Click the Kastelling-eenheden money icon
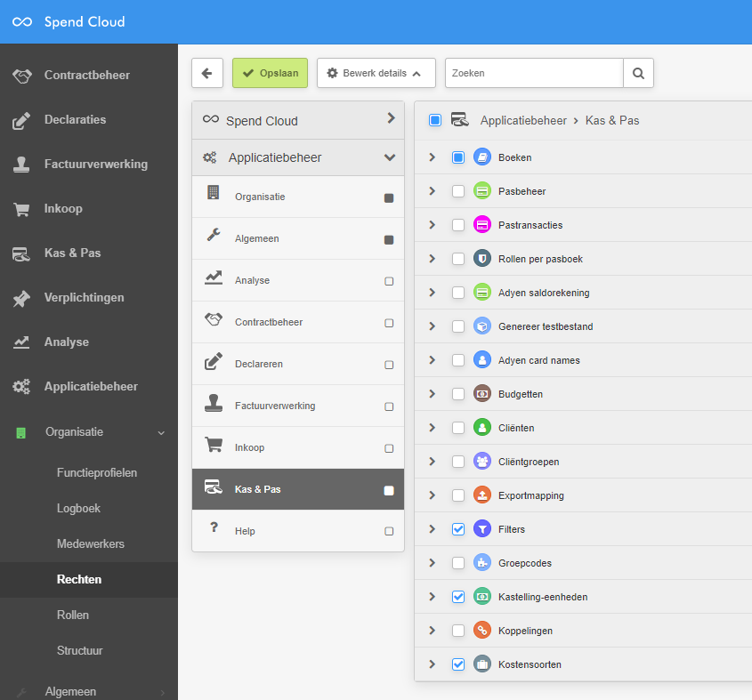The image size is (752, 700). pos(482,597)
